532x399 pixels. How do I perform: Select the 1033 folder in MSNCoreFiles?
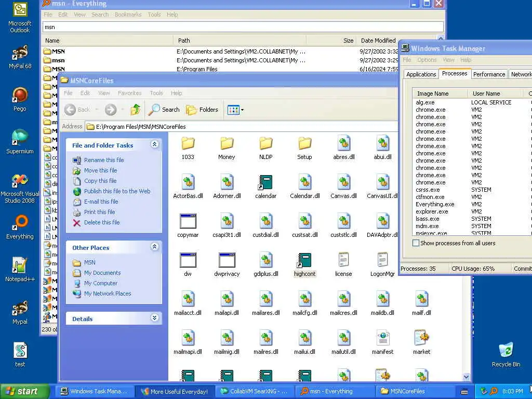click(x=188, y=148)
